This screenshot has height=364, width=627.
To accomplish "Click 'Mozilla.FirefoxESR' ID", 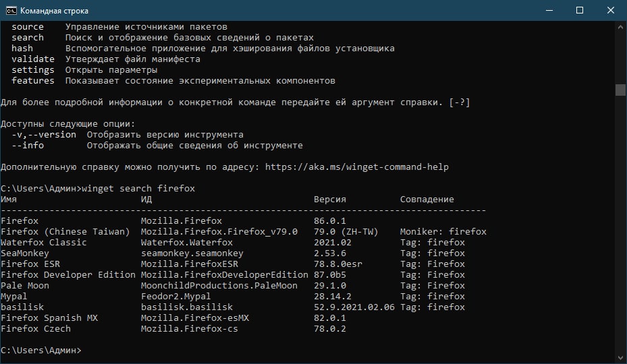I will [x=189, y=264].
